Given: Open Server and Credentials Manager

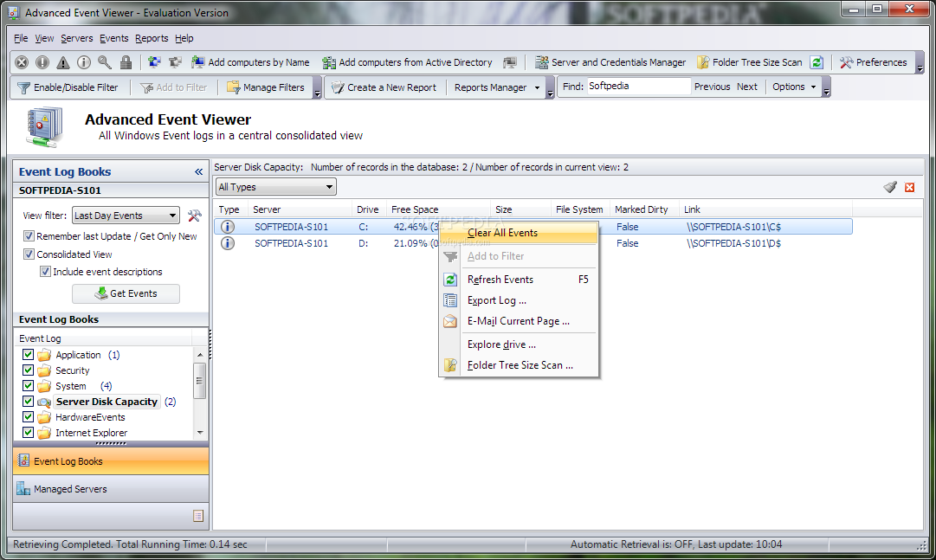Looking at the screenshot, I should 610,62.
